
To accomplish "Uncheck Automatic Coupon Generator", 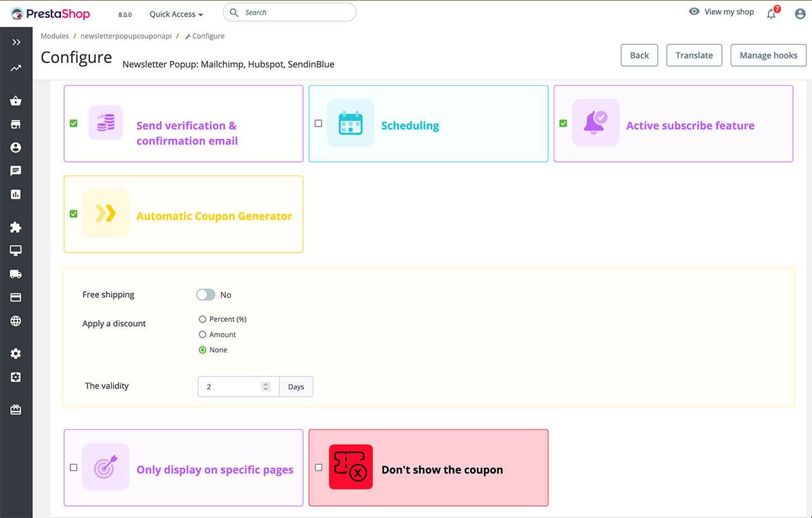I will [x=74, y=214].
